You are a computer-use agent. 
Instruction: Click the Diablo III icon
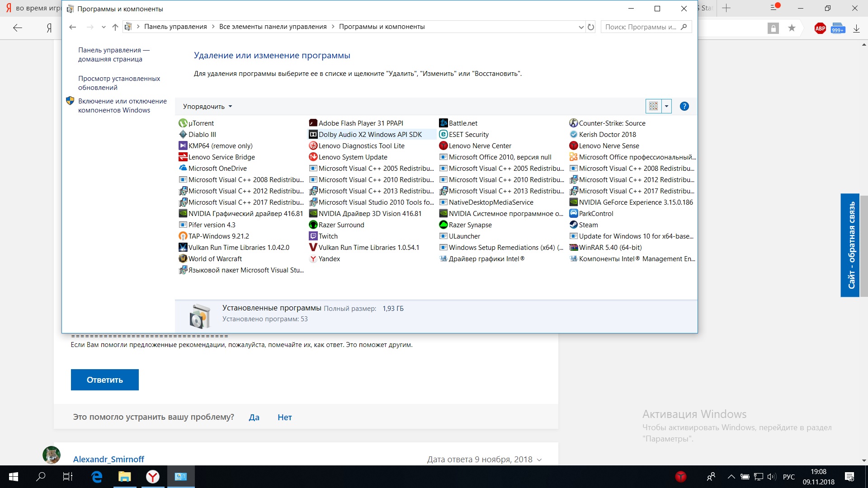point(183,134)
